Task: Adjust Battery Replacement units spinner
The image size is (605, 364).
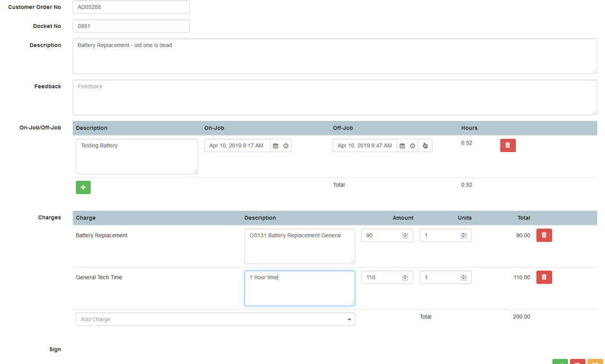Action: coord(464,235)
